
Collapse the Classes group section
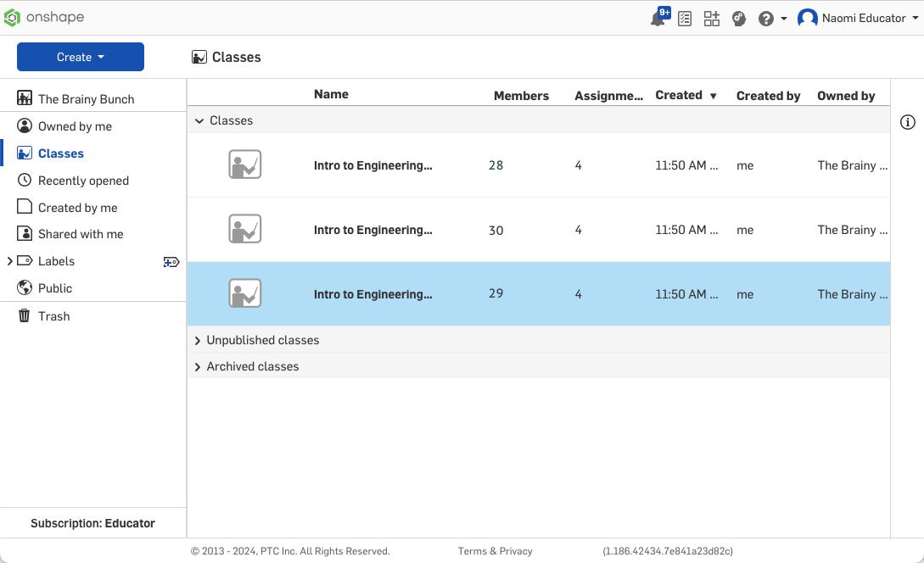199,121
